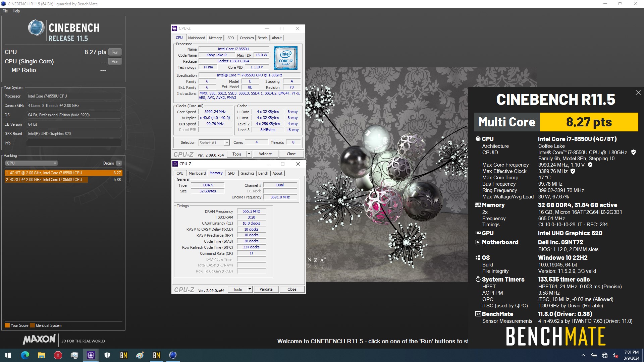Open About tab in lower CPU-Z

277,173
